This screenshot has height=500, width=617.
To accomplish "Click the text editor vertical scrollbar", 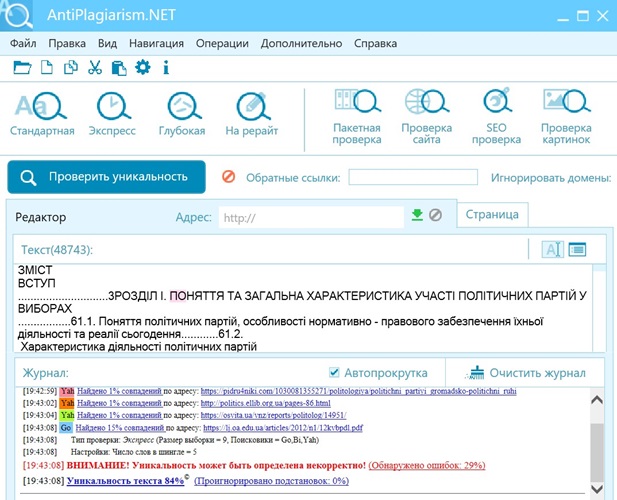I will coord(599,308).
